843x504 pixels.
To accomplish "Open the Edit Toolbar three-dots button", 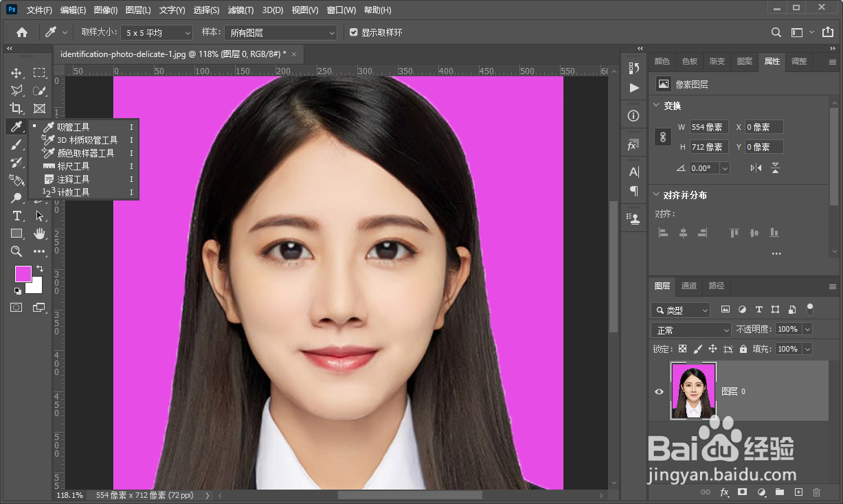I will click(x=39, y=252).
